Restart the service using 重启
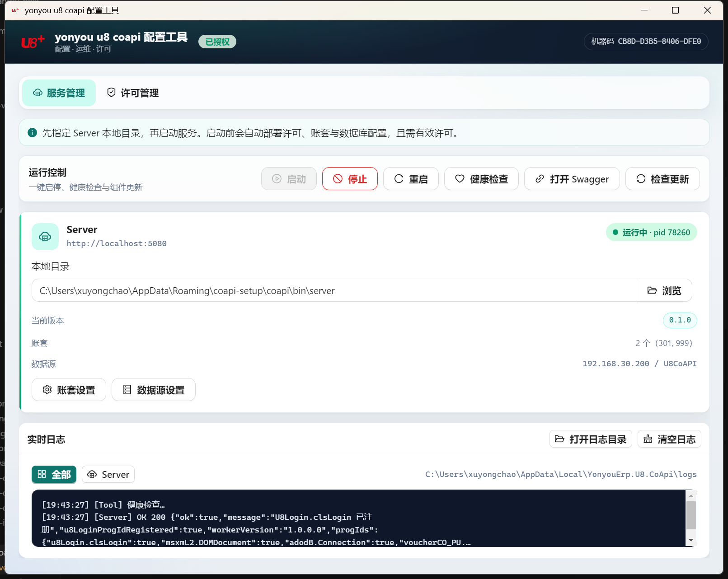728x579 pixels. (x=411, y=179)
